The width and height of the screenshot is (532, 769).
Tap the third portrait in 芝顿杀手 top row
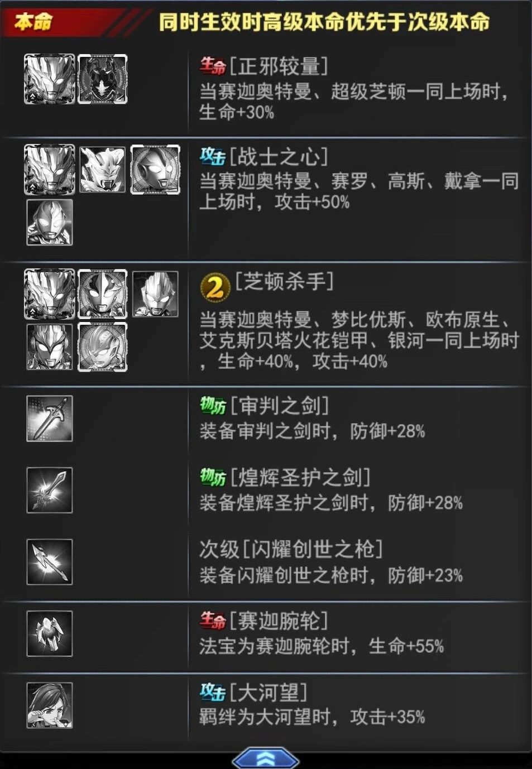(156, 294)
